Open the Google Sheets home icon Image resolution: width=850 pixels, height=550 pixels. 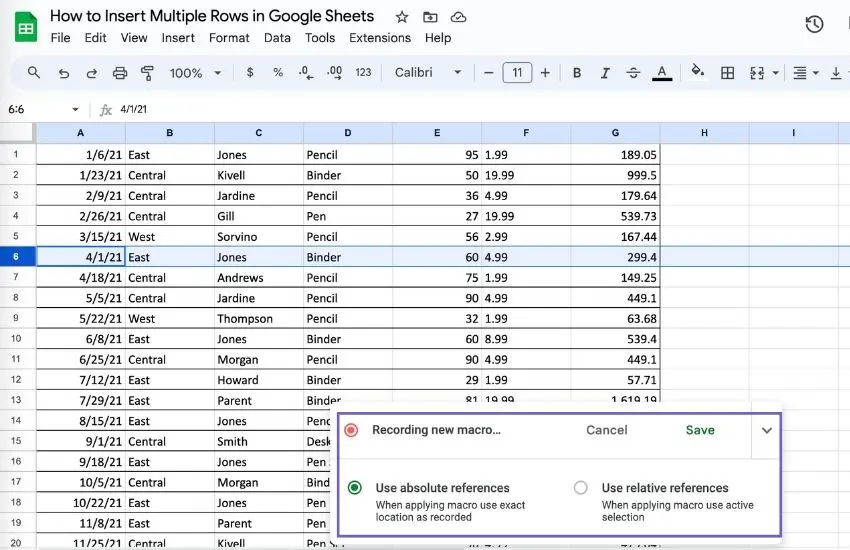25,27
